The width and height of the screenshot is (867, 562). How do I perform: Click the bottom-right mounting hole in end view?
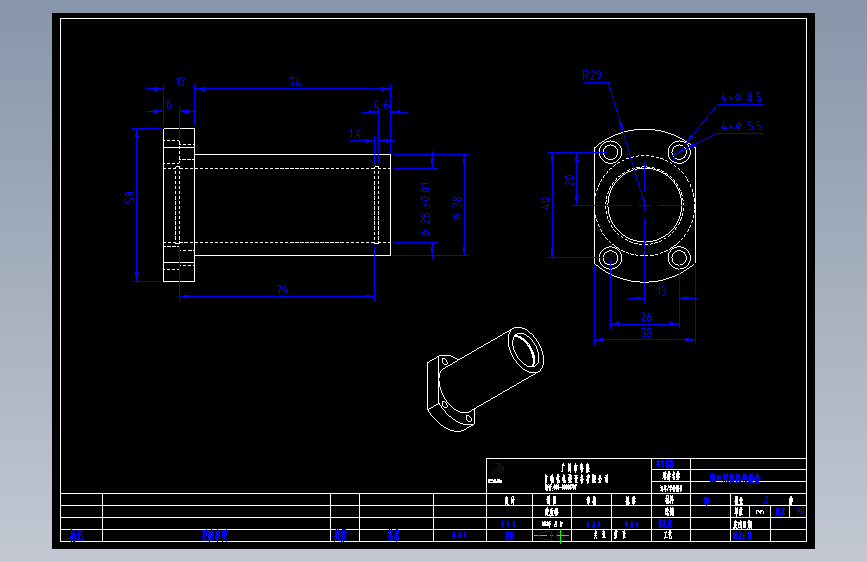679,258
